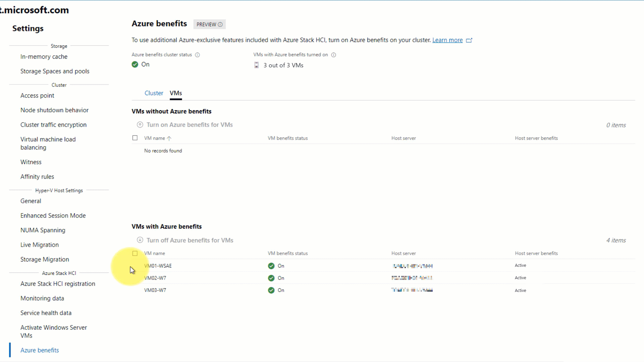Screen dimensions: 644x362
Task: Click the Turn off Azure benefits for VMs icon
Action: pos(140,240)
